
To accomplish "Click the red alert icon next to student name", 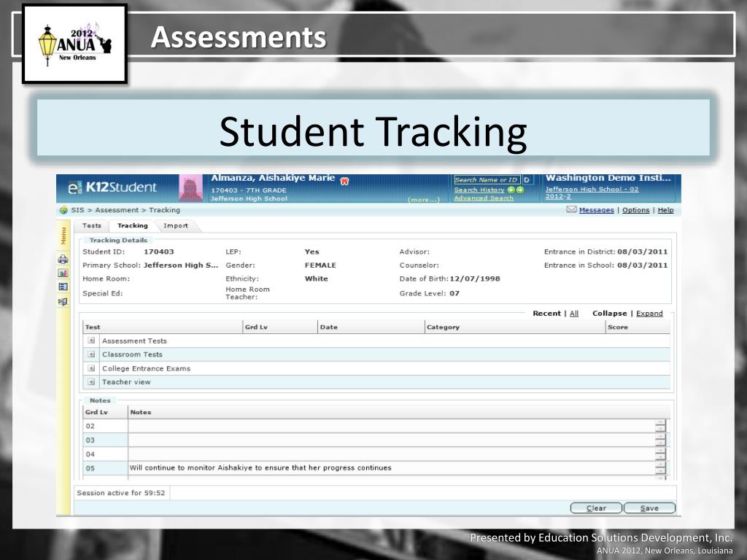I will tap(344, 181).
